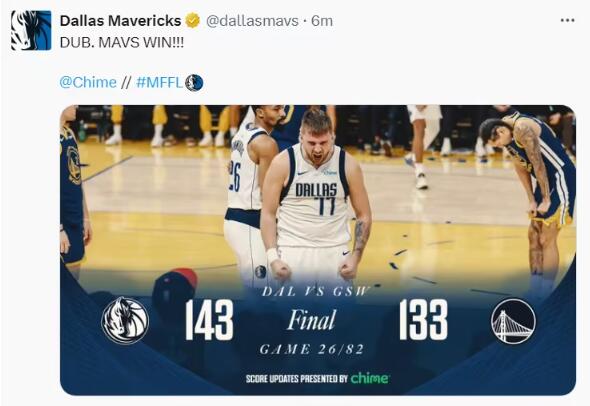The height and width of the screenshot is (406, 590).
Task: Click the DAL VS GSW heading
Action: tap(314, 292)
